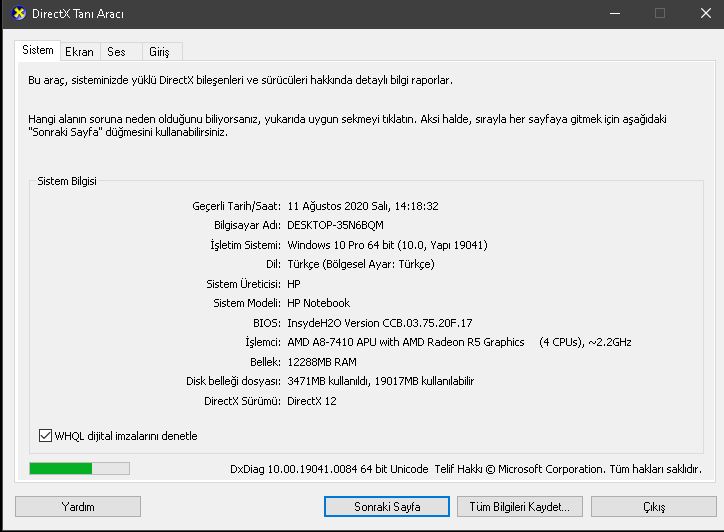Viewport: 724px width, 532px height.
Task: Close the DirectX Tanı Aracı window
Action: pyautogui.click(x=706, y=13)
